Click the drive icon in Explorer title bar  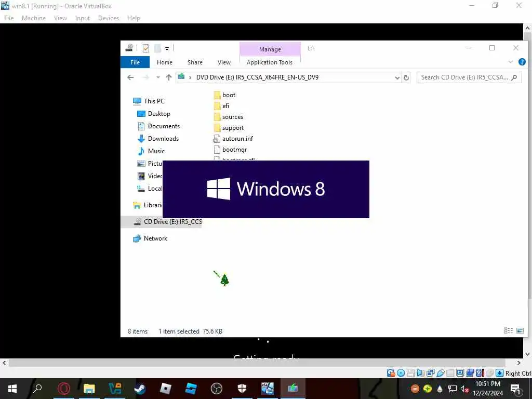click(129, 48)
